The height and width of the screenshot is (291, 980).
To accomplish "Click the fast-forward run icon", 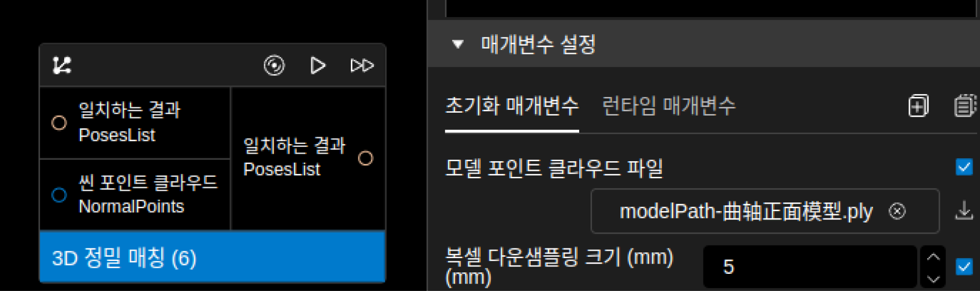I will tap(362, 65).
